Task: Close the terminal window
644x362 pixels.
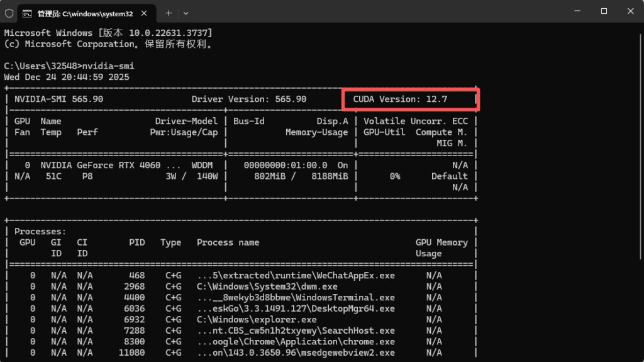Action: pos(630,11)
